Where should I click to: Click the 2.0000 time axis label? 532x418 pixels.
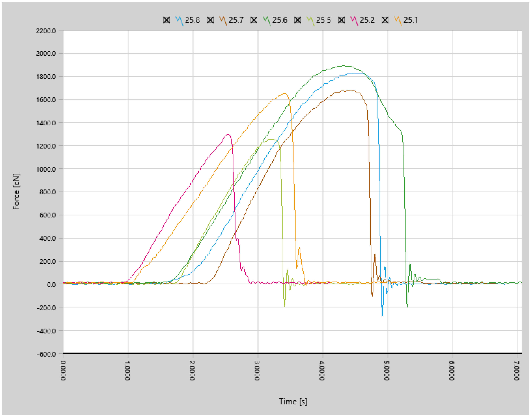pyautogui.click(x=192, y=371)
